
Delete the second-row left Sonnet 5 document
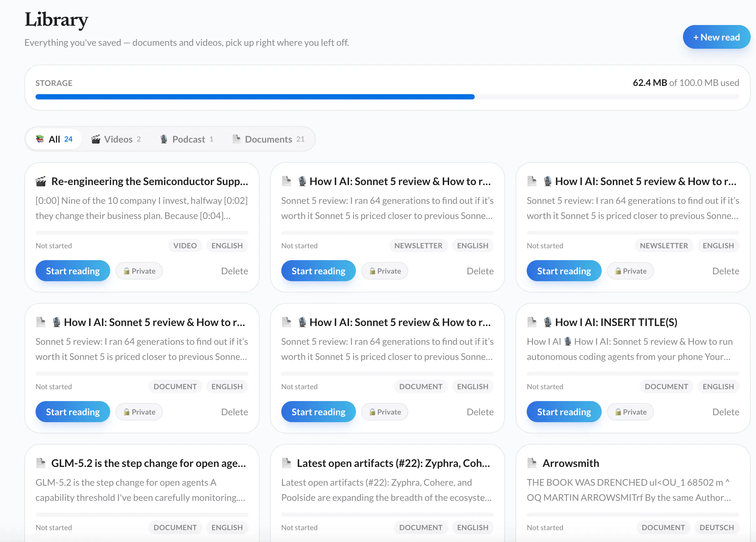pos(234,412)
